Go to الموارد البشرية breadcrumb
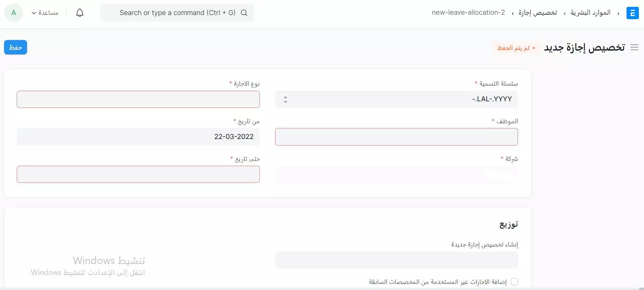644x290 pixels. [x=590, y=13]
